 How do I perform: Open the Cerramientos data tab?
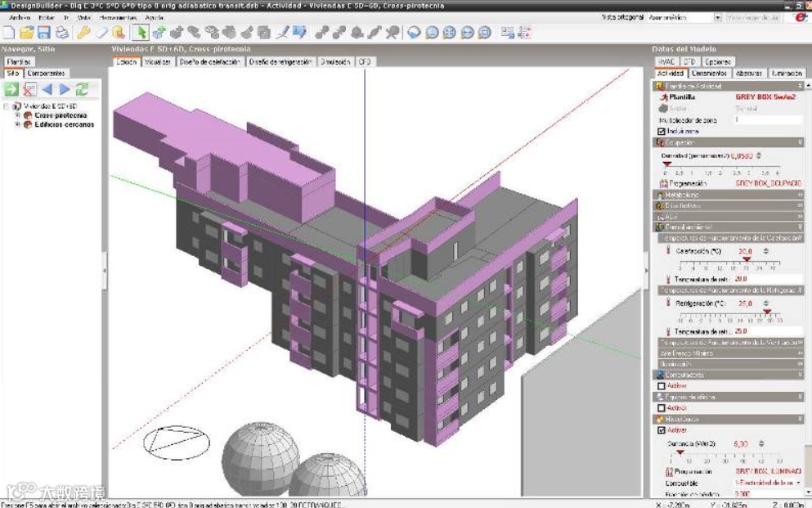(709, 74)
